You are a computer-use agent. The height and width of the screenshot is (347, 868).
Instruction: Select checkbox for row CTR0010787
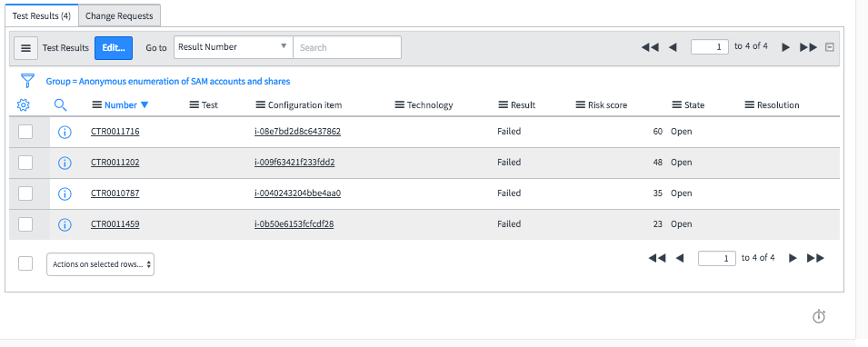(x=25, y=193)
